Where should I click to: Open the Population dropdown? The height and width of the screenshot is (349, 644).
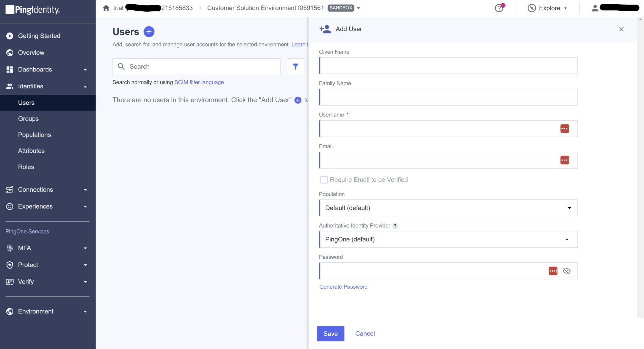pos(569,208)
